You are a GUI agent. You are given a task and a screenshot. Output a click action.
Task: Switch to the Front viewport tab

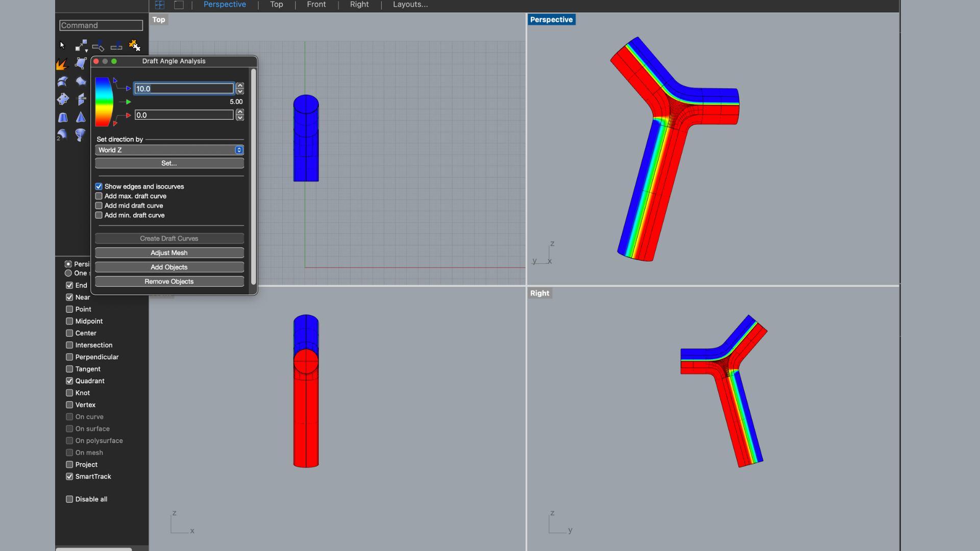316,5
